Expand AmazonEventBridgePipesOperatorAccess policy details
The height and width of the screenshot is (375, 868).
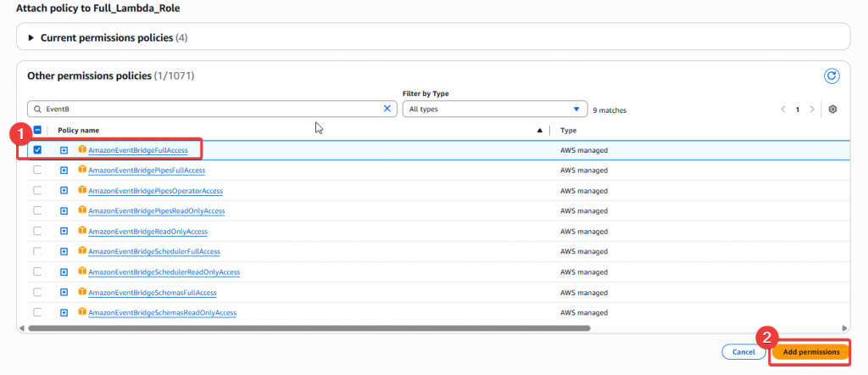point(64,191)
